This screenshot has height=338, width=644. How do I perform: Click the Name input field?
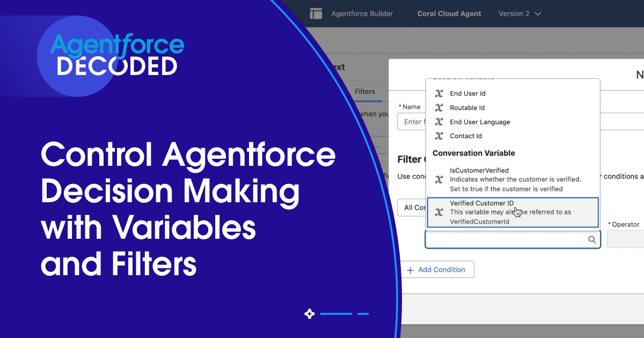(412, 122)
